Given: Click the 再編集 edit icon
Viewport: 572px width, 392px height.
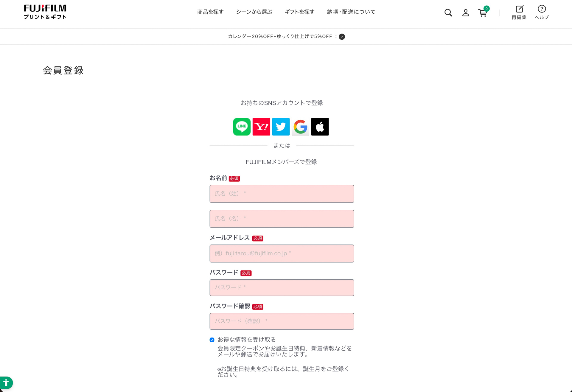Looking at the screenshot, I should 519,13.
